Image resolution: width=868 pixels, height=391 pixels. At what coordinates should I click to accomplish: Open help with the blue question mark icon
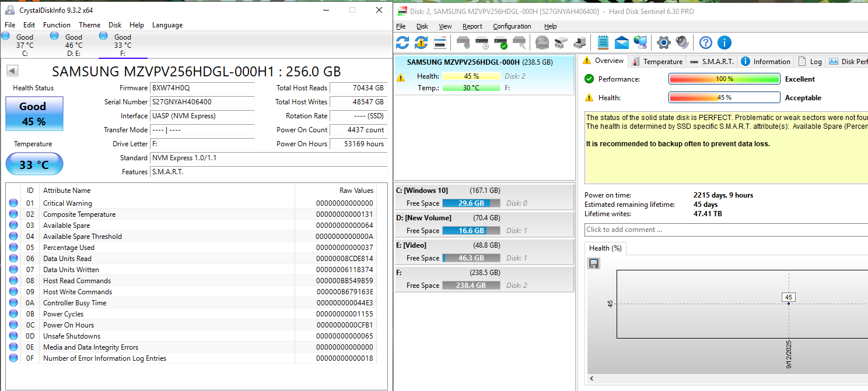pyautogui.click(x=706, y=43)
